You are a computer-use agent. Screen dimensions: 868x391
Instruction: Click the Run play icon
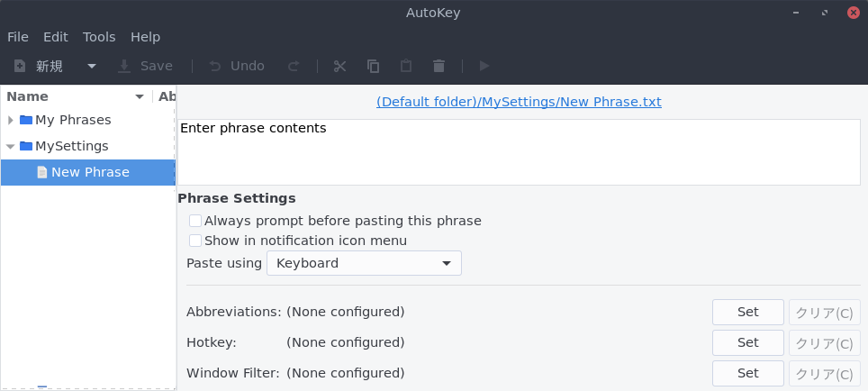coord(484,67)
